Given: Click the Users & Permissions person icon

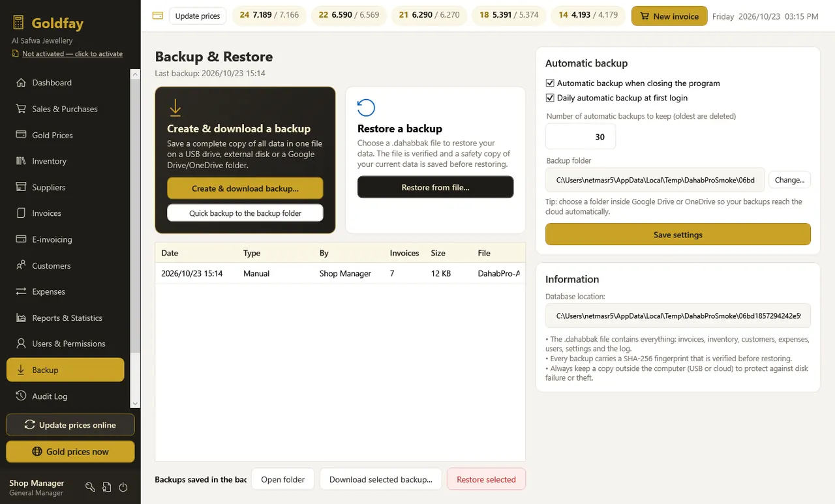Looking at the screenshot, I should point(20,344).
